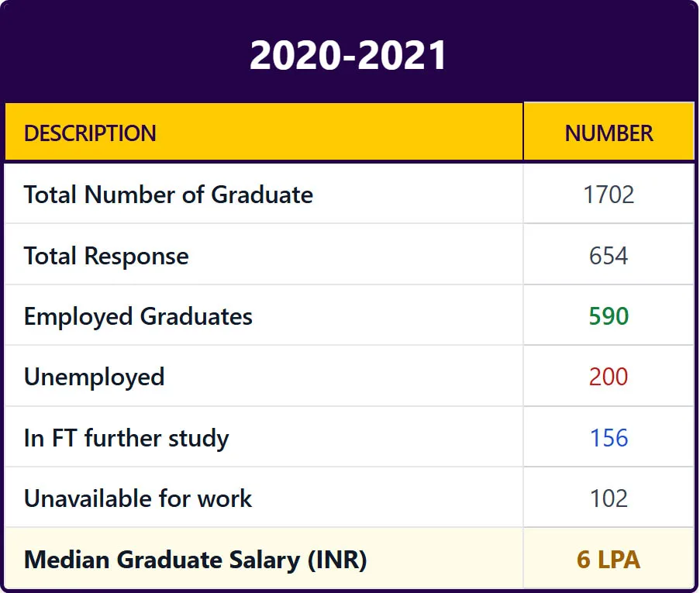Screen dimensions: 700x593
Task: Click the word Graduate in first row
Action: pyautogui.click(x=262, y=195)
